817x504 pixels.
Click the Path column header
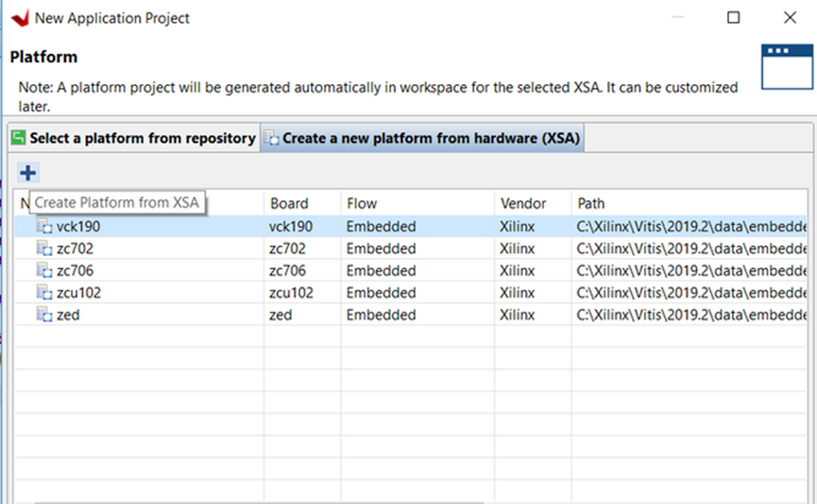[x=591, y=203]
